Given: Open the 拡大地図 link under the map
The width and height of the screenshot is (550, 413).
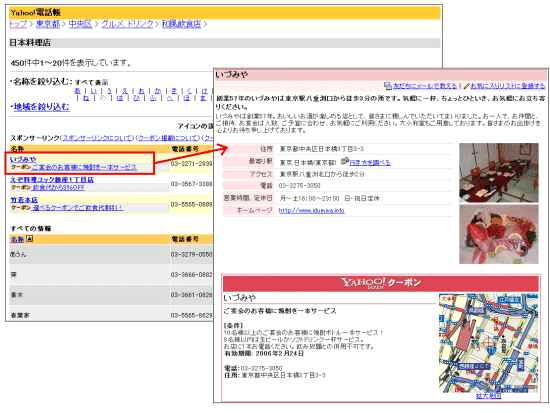Looking at the screenshot, I should pyautogui.click(x=488, y=396).
